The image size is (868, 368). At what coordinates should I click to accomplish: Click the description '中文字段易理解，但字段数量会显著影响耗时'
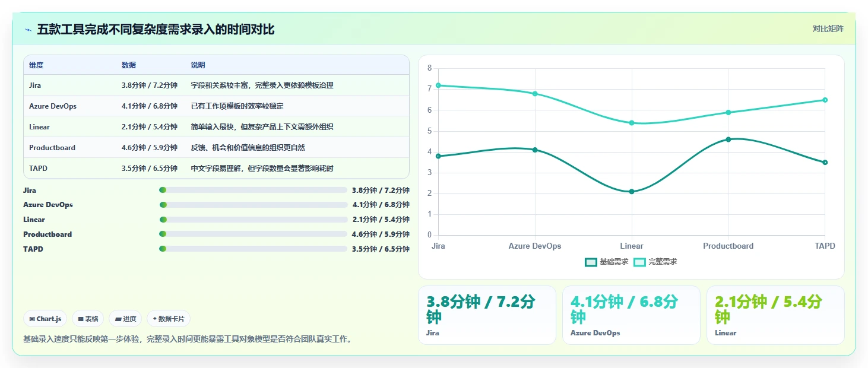click(262, 169)
